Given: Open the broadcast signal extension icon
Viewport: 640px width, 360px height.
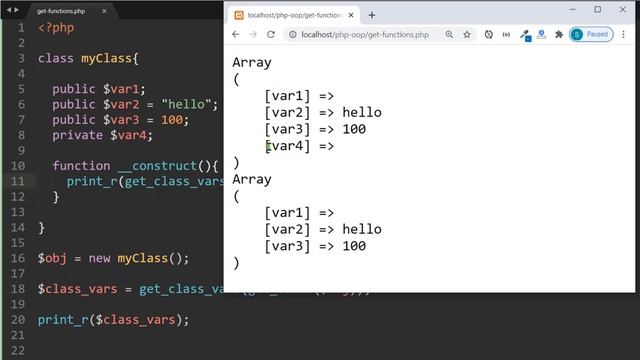Looking at the screenshot, I should pyautogui.click(x=506, y=35).
